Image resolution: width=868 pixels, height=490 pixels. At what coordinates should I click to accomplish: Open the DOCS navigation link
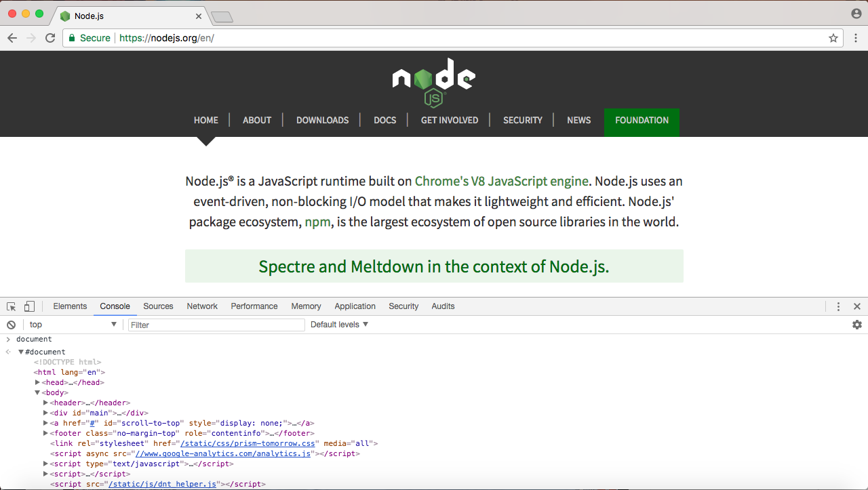pos(385,120)
